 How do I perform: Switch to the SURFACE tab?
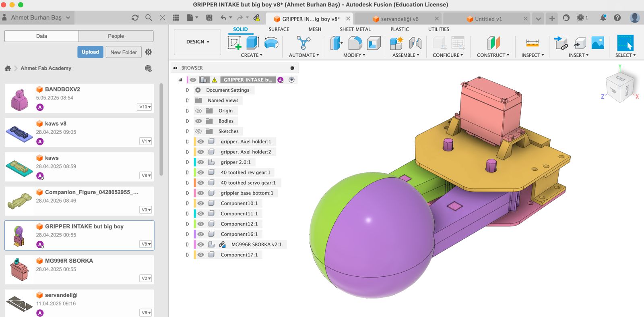pos(279,29)
